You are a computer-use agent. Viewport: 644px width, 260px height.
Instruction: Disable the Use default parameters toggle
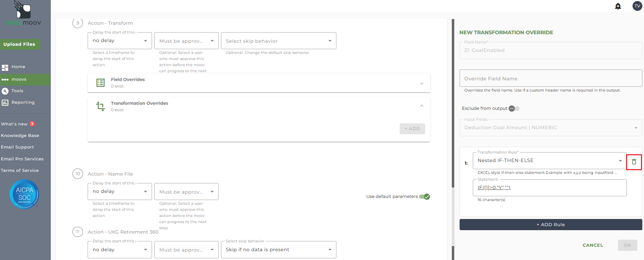click(x=425, y=197)
